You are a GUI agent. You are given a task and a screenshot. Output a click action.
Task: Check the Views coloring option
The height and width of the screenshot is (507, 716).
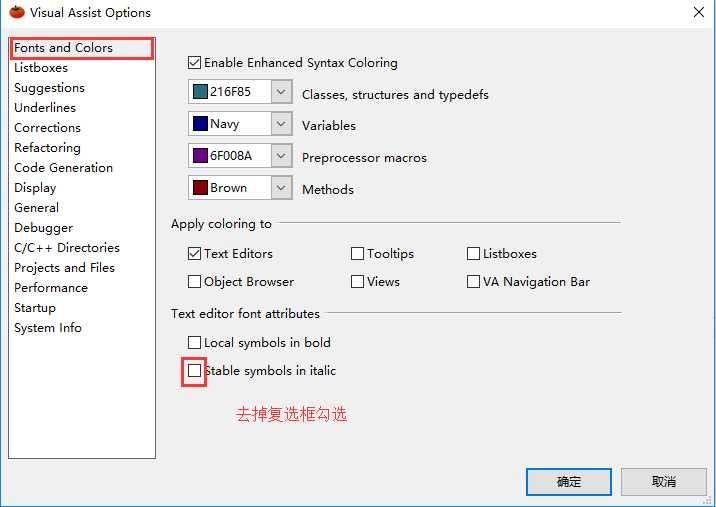click(x=357, y=281)
